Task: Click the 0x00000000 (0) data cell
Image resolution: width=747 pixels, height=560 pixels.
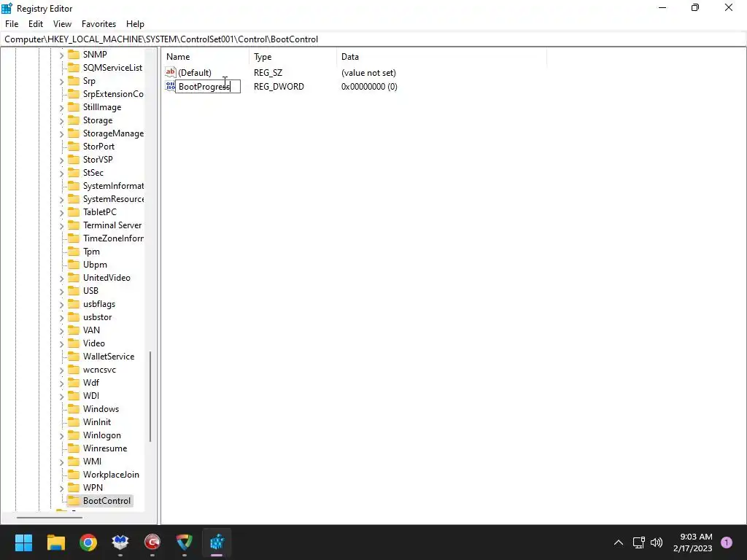Action: click(369, 87)
